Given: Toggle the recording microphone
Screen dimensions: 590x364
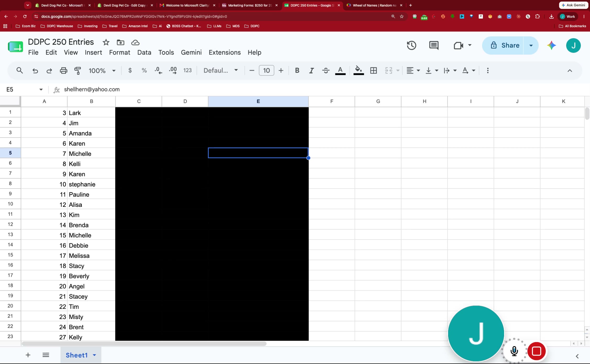Looking at the screenshot, I should point(514,351).
